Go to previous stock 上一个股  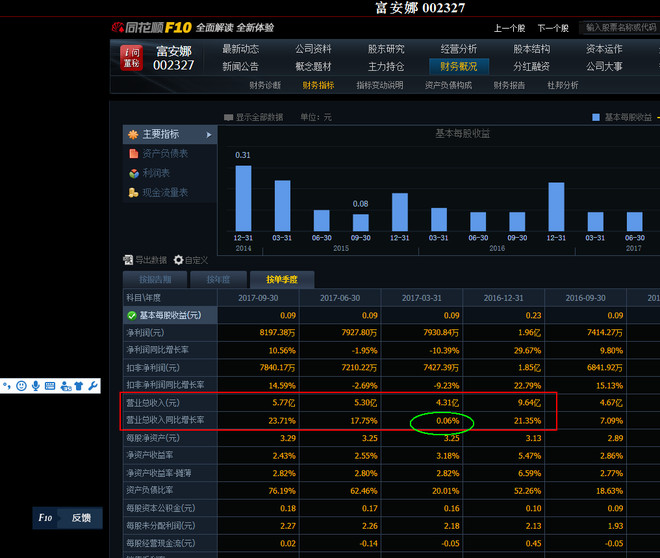pyautogui.click(x=509, y=28)
